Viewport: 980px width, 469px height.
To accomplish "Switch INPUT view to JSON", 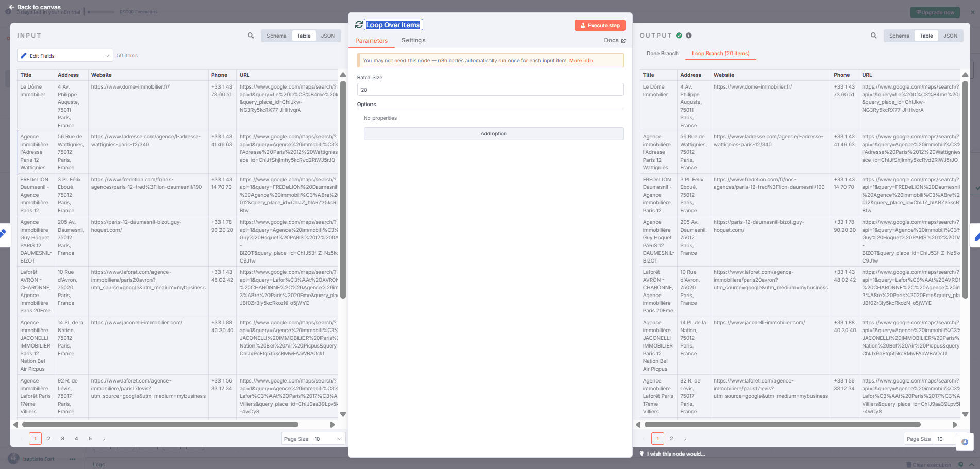I will [x=328, y=36].
